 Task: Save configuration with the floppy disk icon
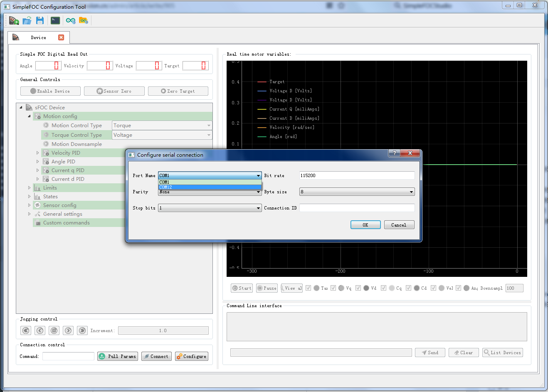point(40,20)
